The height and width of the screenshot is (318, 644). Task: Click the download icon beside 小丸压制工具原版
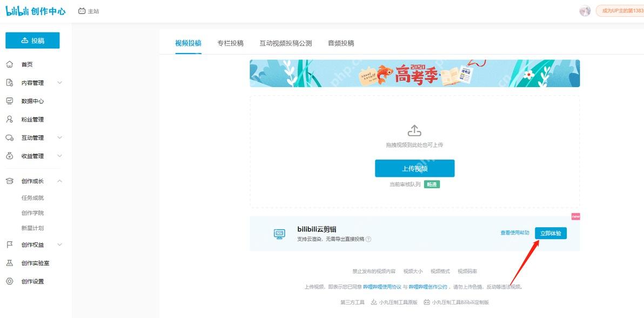click(374, 302)
